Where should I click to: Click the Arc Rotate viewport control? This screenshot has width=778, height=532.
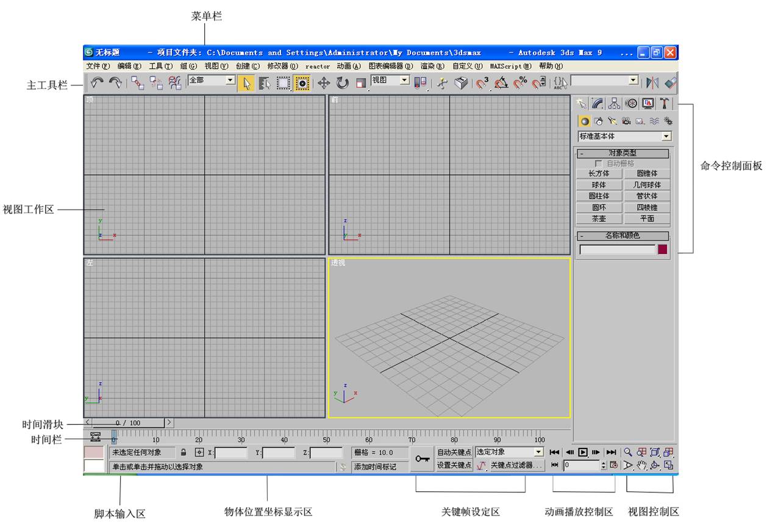click(x=655, y=466)
